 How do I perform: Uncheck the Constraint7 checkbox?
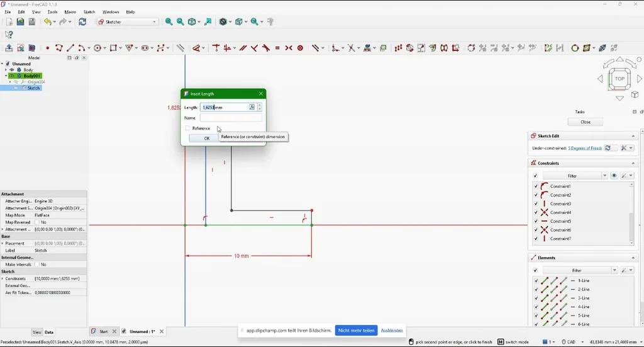(x=536, y=239)
